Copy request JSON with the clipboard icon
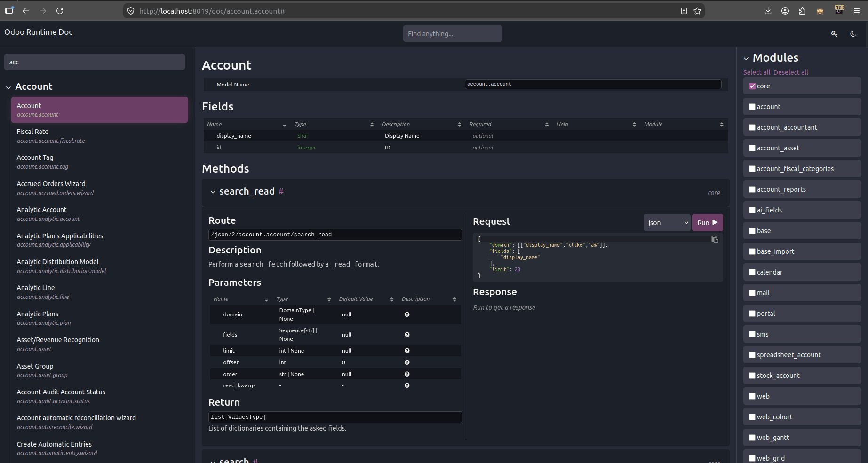The height and width of the screenshot is (463, 868). (x=715, y=239)
